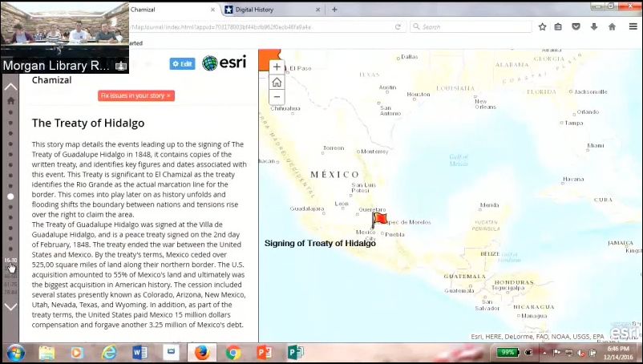The width and height of the screenshot is (643, 364).
Task: Select the highlighted white section dot
Action: 10,196
